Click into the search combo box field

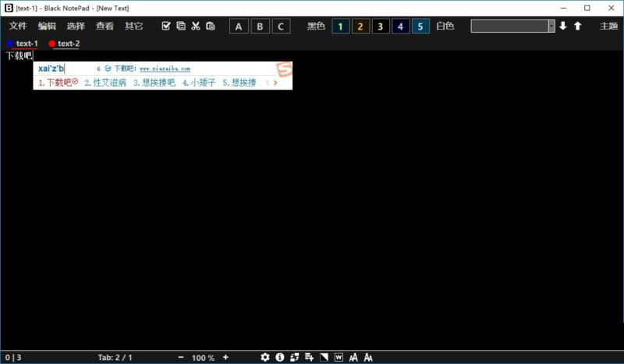pos(509,27)
